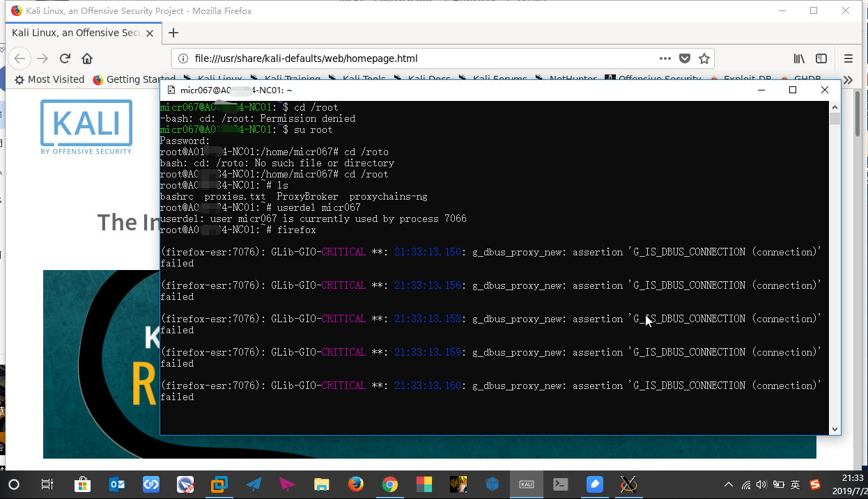Image resolution: width=868 pixels, height=499 pixels.
Task: Click the 'Permission denied' error line
Action: (x=258, y=118)
